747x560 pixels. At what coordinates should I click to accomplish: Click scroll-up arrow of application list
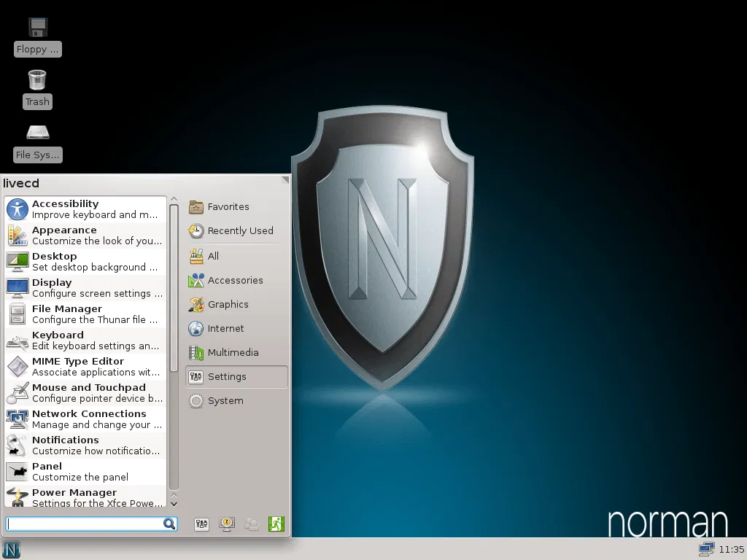coord(174,199)
